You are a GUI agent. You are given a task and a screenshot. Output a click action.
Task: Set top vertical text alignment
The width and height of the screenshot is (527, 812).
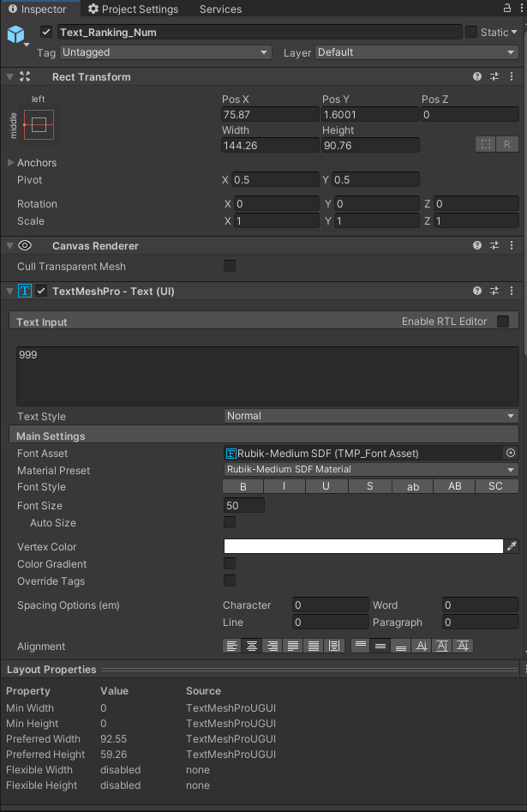click(x=361, y=647)
